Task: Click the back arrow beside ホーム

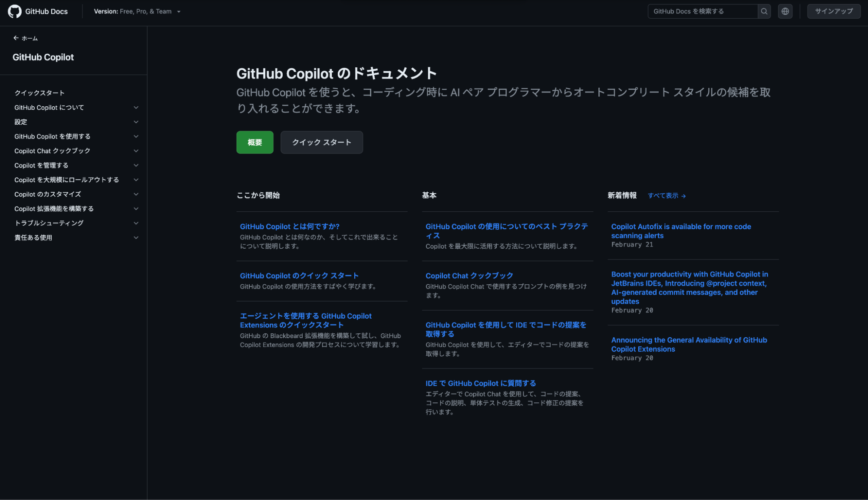Action: pos(16,38)
